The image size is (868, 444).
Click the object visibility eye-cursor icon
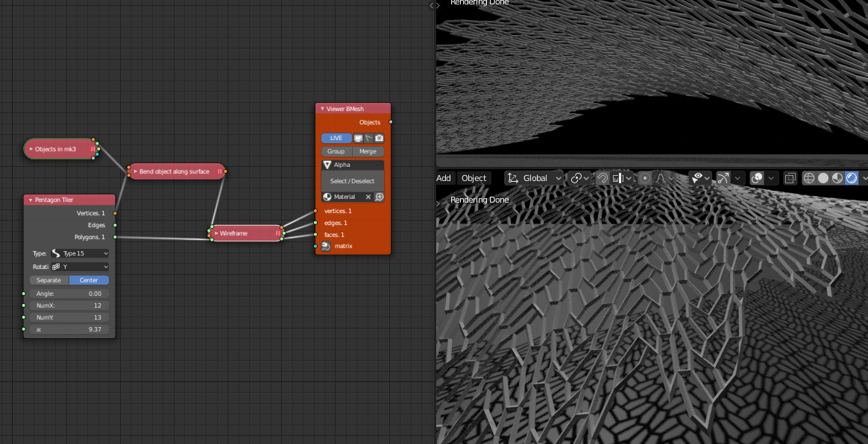pyautogui.click(x=697, y=178)
